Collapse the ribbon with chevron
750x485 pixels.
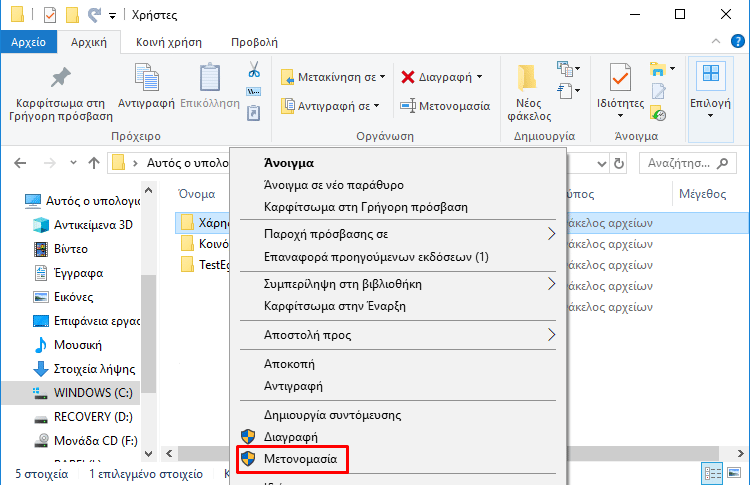click(716, 42)
